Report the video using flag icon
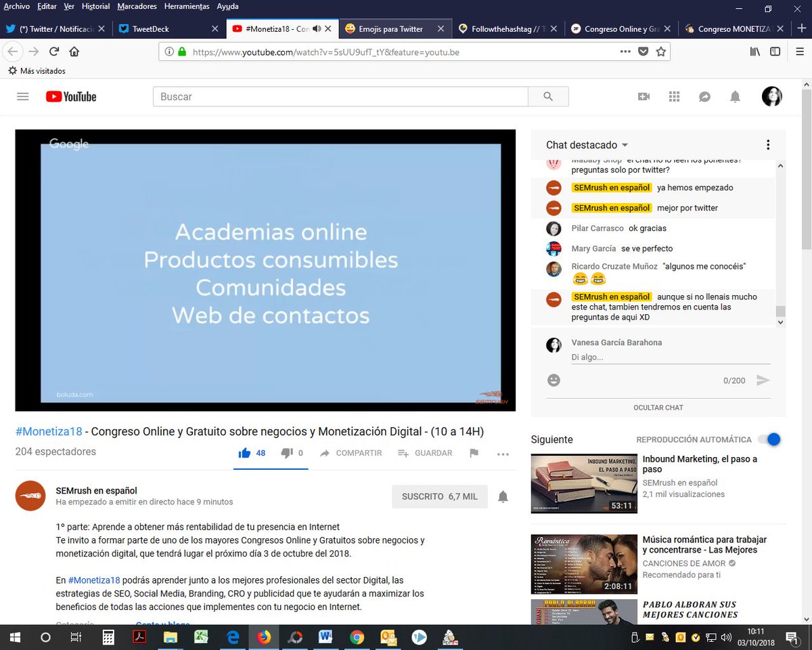This screenshot has width=812, height=650. [474, 453]
